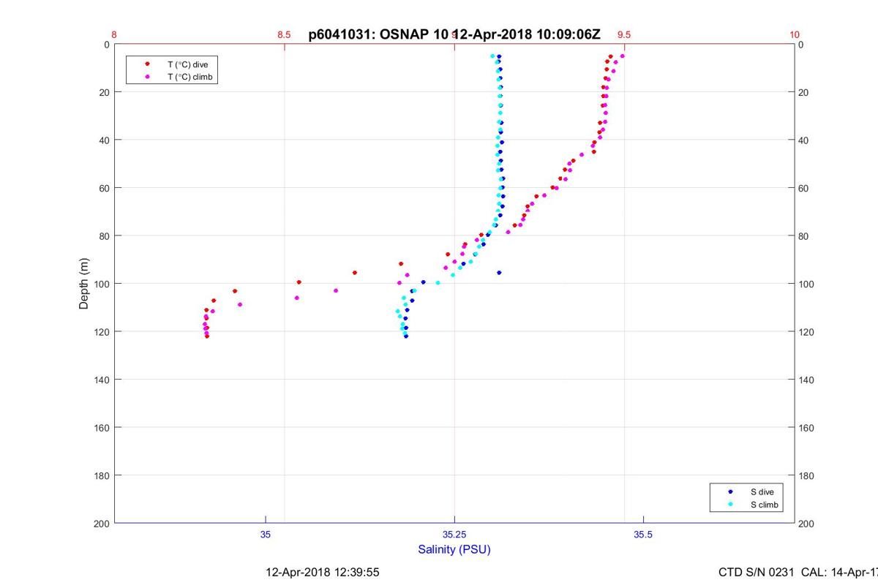Click the "Salinity (PSU)" x-axis label
The height and width of the screenshot is (588, 878).
454,549
